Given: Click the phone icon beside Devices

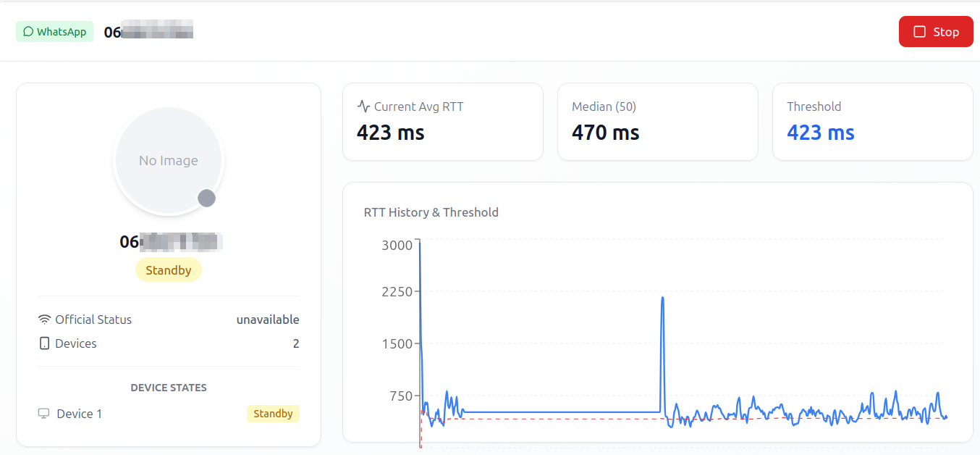Looking at the screenshot, I should (x=45, y=343).
